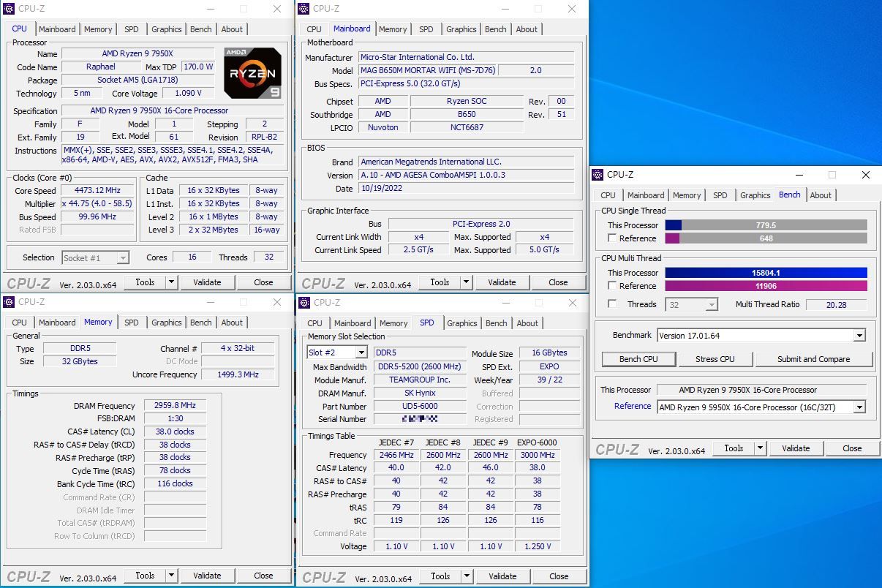Switch to the CPU tab in the Memory window
Image resolution: width=882 pixels, height=588 pixels.
[20, 323]
